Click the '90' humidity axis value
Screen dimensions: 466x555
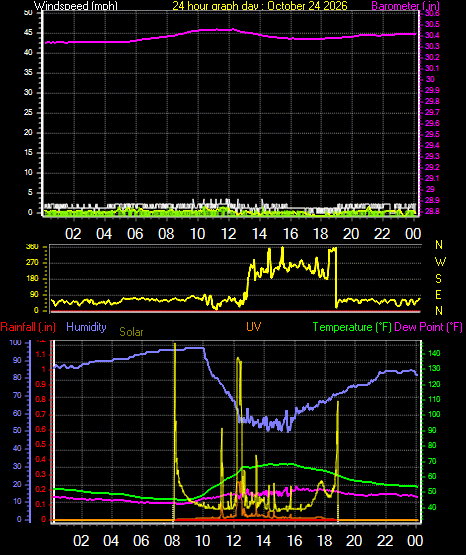(x=17, y=360)
